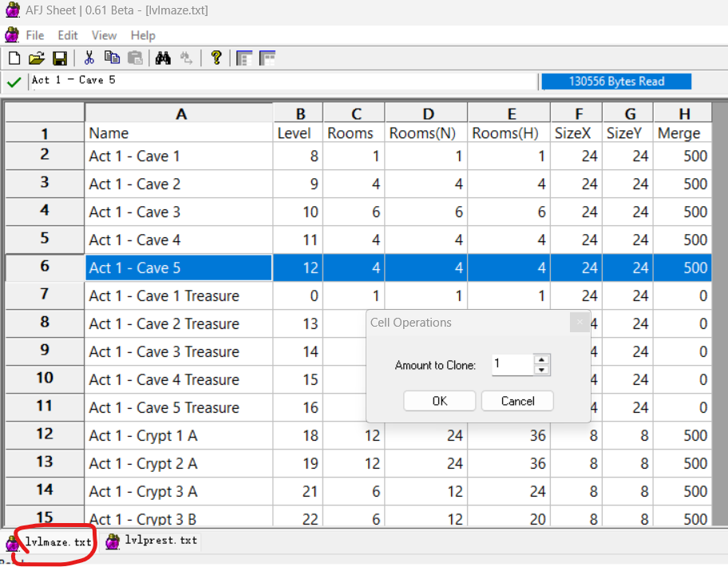Cancel the Cell Operations dialog
728x567 pixels.
pos(518,401)
